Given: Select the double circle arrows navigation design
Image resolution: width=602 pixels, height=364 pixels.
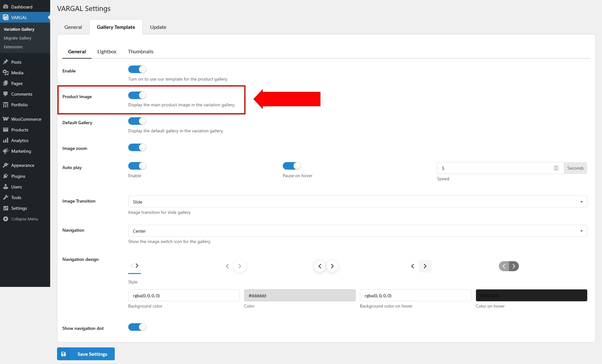Looking at the screenshot, I should (x=326, y=266).
